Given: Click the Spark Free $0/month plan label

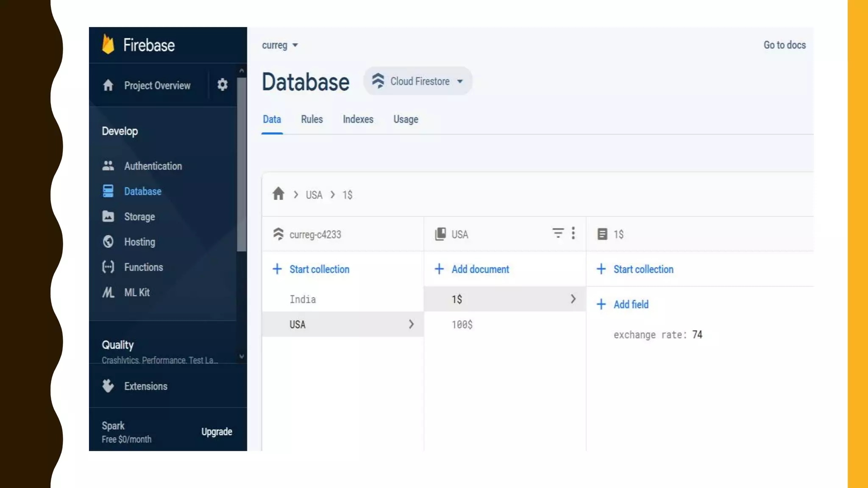Looking at the screenshot, I should [x=126, y=432].
